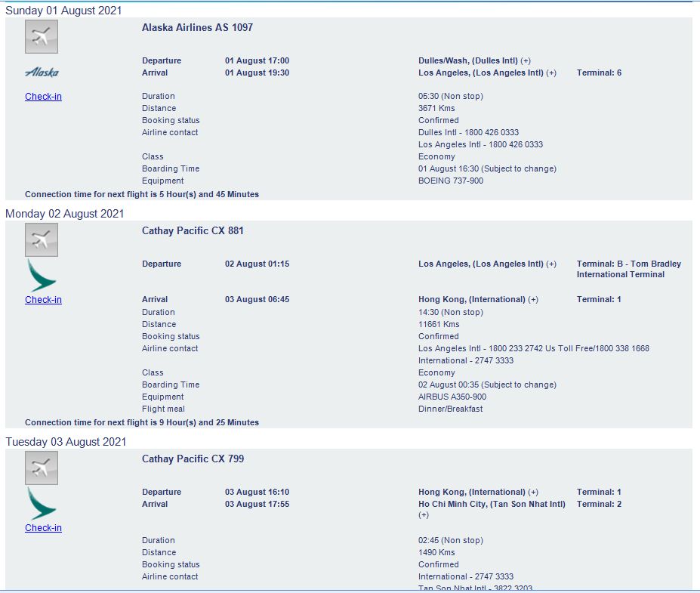Click the '02:45 (Non stop)' duration
Screen dimensions: 700x593
(x=451, y=541)
